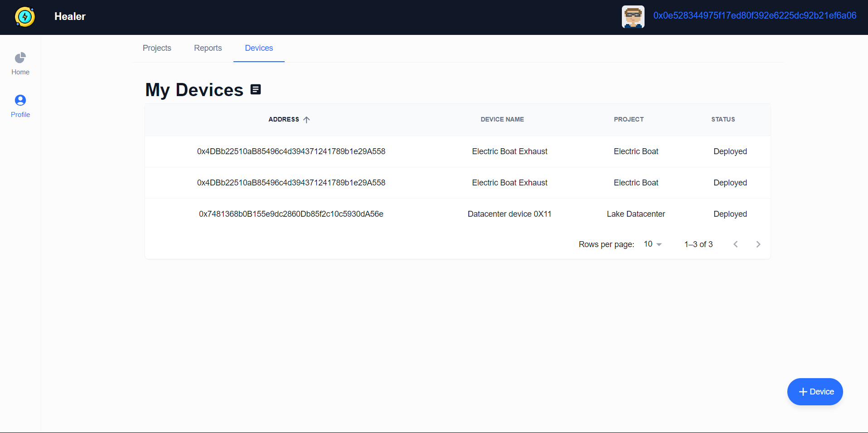Go to the next page of devices
The width and height of the screenshot is (868, 433).
pyautogui.click(x=758, y=244)
